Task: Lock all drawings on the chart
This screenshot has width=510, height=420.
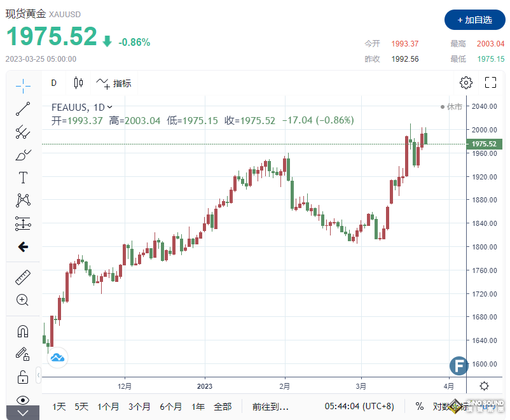Action: tap(23, 377)
